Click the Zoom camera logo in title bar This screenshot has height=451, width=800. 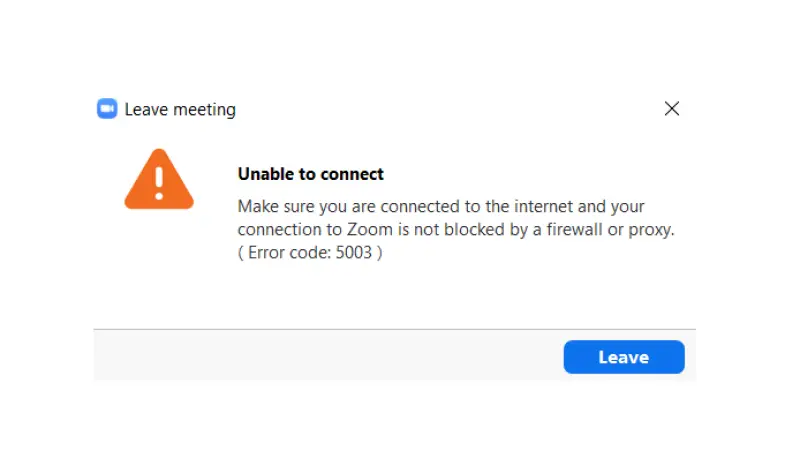pyautogui.click(x=107, y=109)
